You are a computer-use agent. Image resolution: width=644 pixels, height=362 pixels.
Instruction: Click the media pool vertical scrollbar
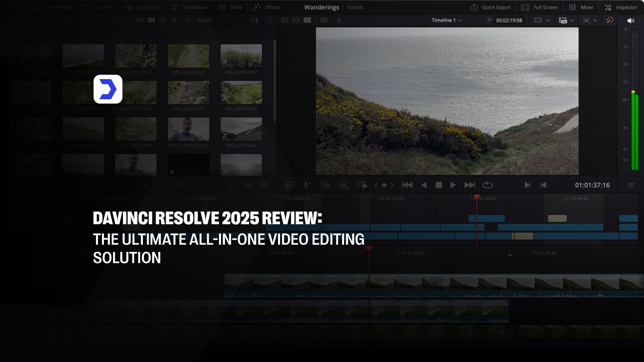(274, 80)
